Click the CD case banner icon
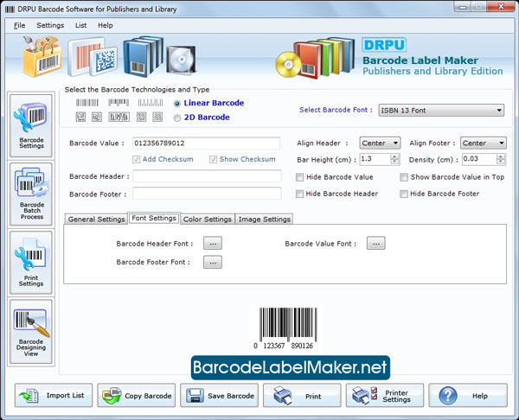This screenshot has height=420, width=519. coord(181,60)
